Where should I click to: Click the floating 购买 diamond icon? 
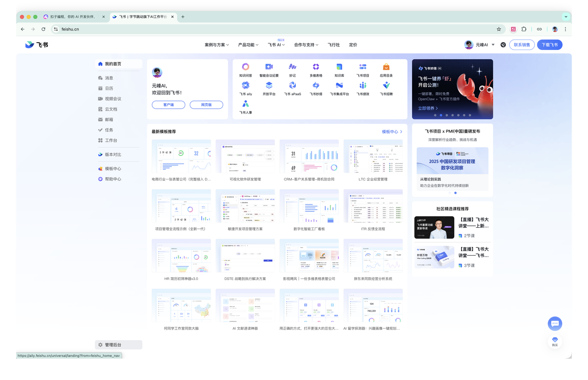click(x=555, y=341)
